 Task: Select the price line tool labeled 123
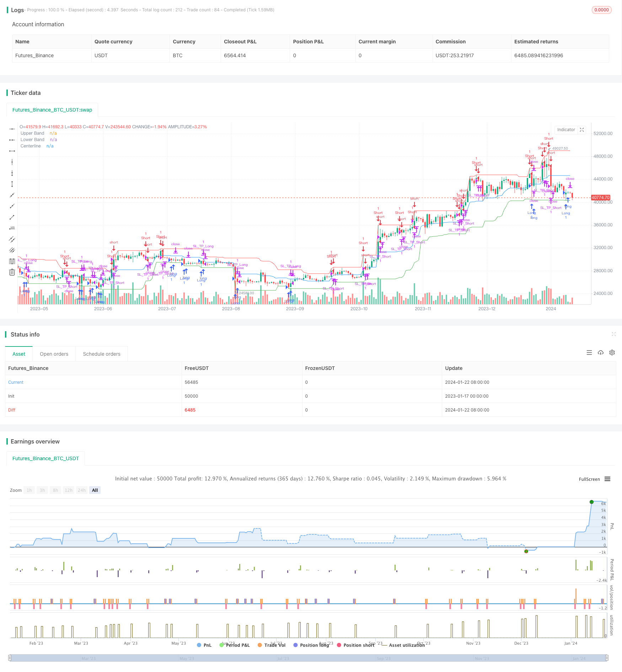point(12,228)
